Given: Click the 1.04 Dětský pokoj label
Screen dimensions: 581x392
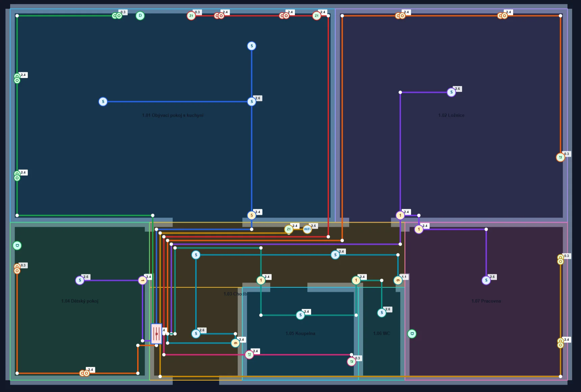Looking at the screenshot, I should [x=80, y=301].
